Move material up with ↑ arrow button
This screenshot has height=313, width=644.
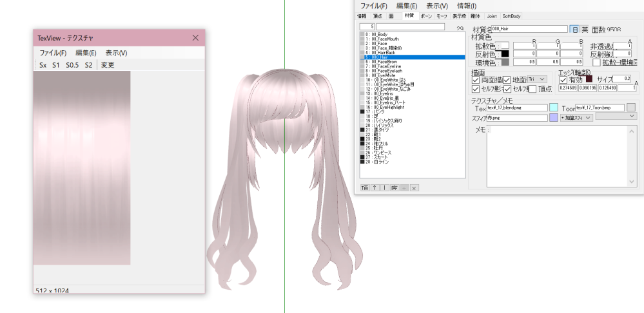click(375, 188)
